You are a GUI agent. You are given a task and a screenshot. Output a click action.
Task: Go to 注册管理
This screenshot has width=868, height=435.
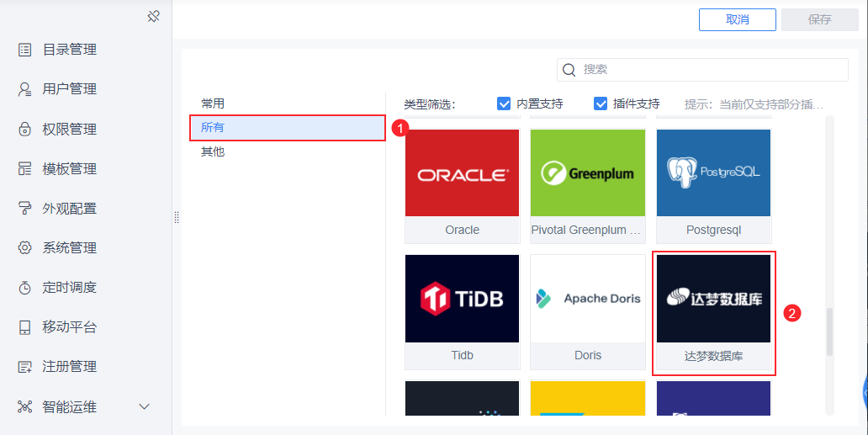[x=70, y=367]
